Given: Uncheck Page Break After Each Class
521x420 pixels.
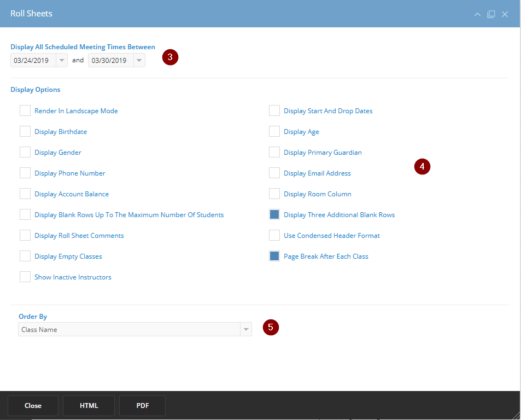Looking at the screenshot, I should pyautogui.click(x=274, y=256).
